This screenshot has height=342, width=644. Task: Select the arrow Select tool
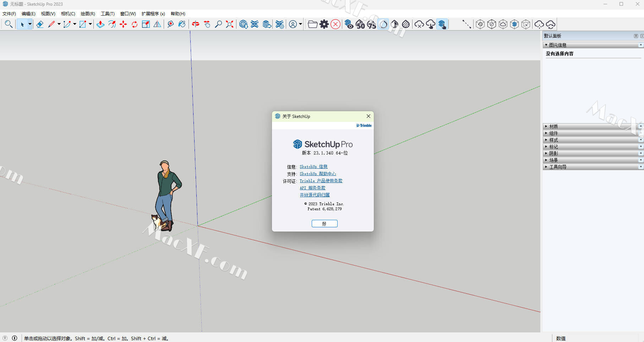pos(22,24)
